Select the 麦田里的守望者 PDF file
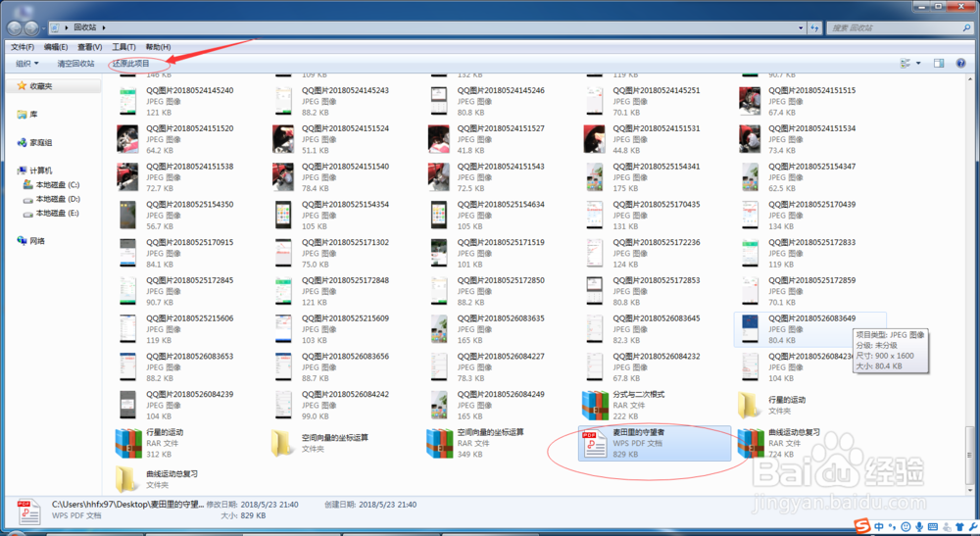980x536 pixels. [x=654, y=444]
